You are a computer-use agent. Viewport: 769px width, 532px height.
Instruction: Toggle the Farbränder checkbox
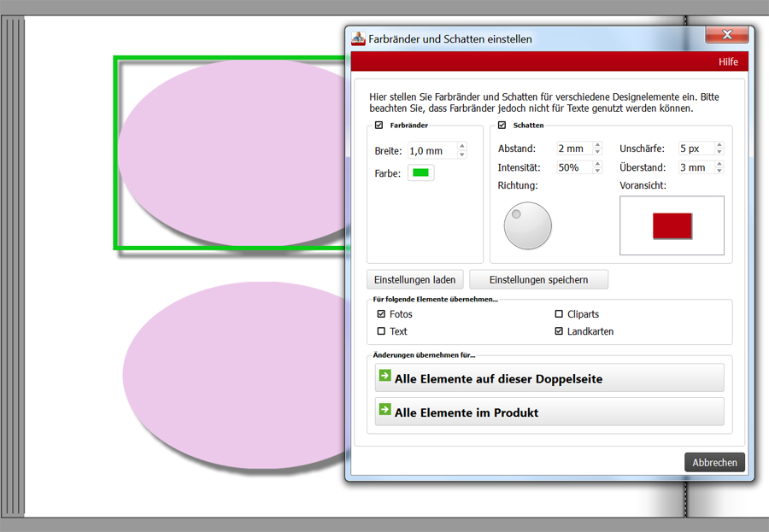(379, 125)
